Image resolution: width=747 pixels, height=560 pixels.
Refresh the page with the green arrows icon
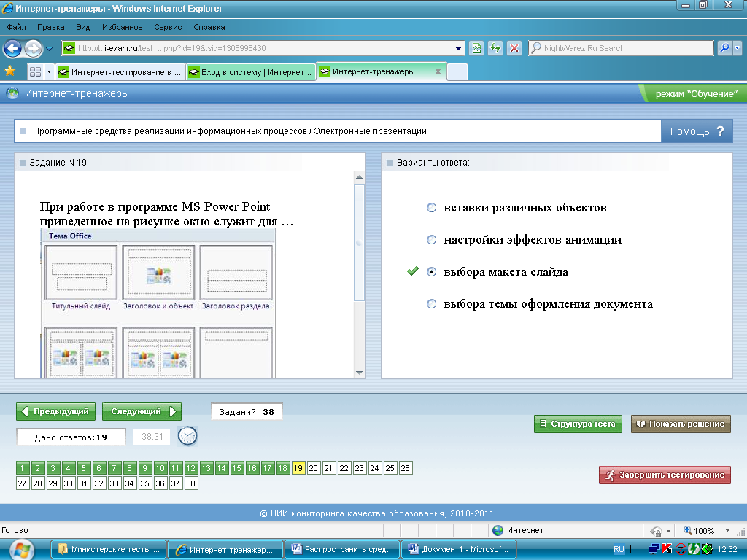pos(495,48)
